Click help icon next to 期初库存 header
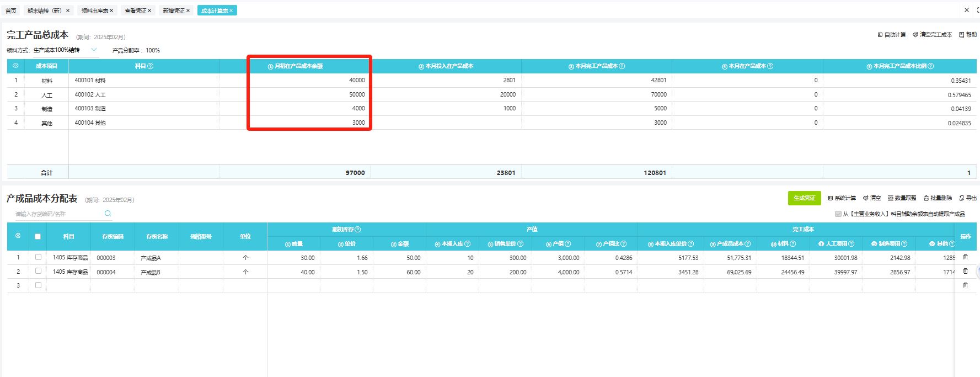 pos(358,229)
